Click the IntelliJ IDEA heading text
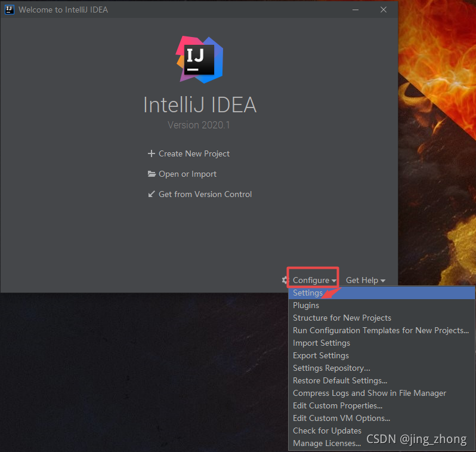476x452 pixels. tap(200, 105)
